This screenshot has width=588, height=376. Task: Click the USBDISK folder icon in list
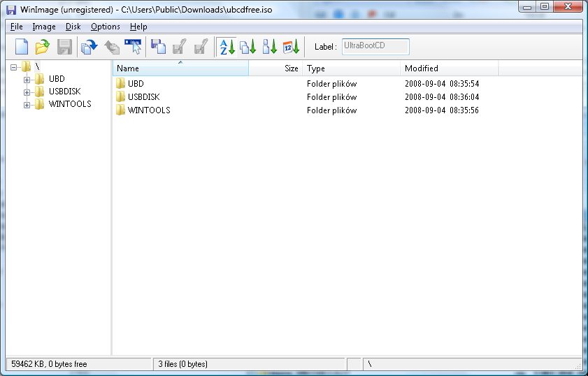120,96
